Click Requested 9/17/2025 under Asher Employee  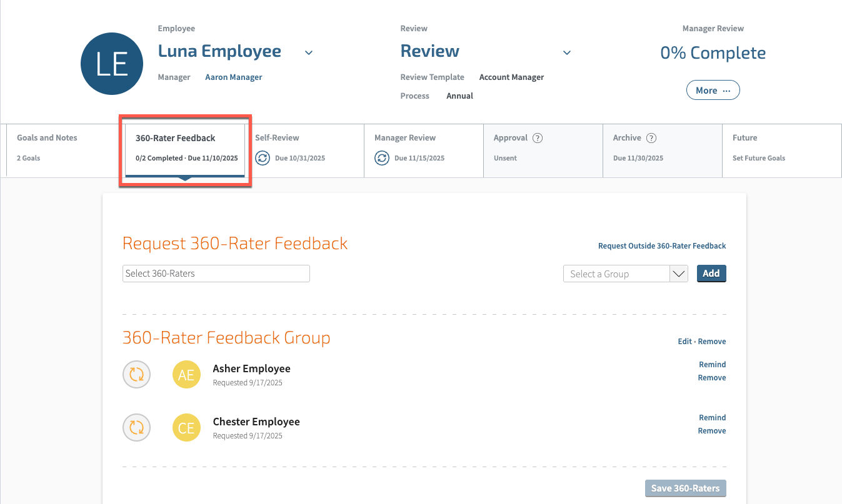(248, 383)
